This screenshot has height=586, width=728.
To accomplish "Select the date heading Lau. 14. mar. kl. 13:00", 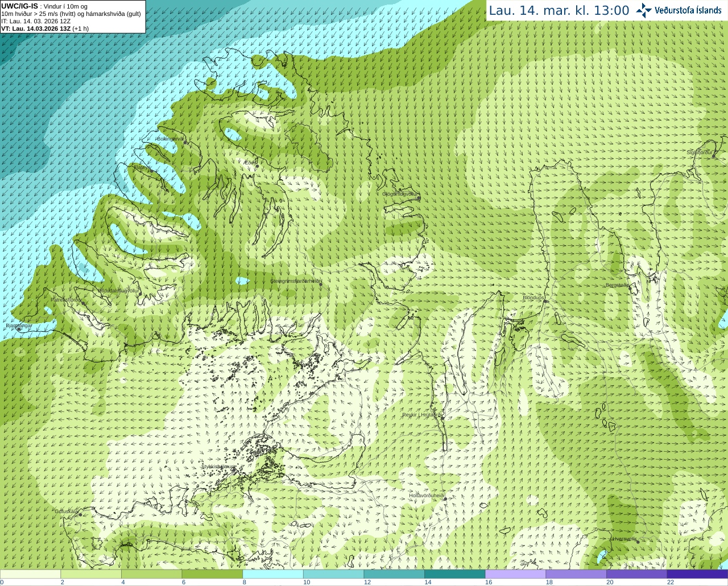I will click(559, 11).
